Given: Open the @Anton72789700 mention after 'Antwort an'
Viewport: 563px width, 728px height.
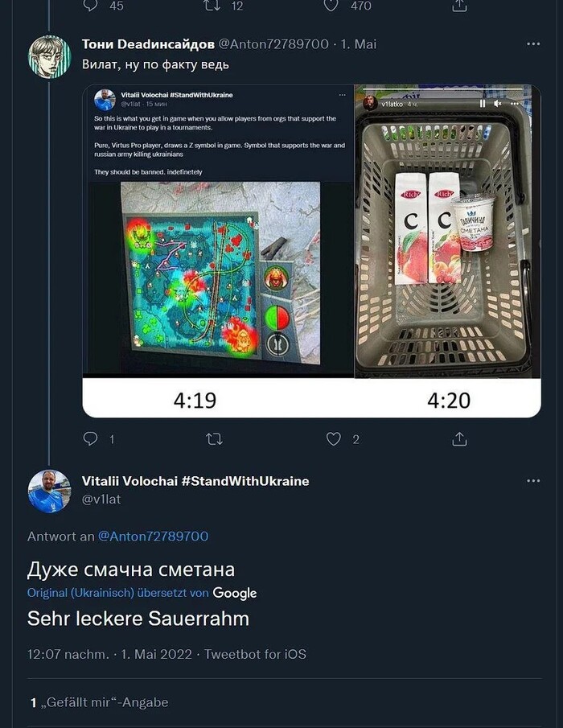Looking at the screenshot, I should click(153, 536).
